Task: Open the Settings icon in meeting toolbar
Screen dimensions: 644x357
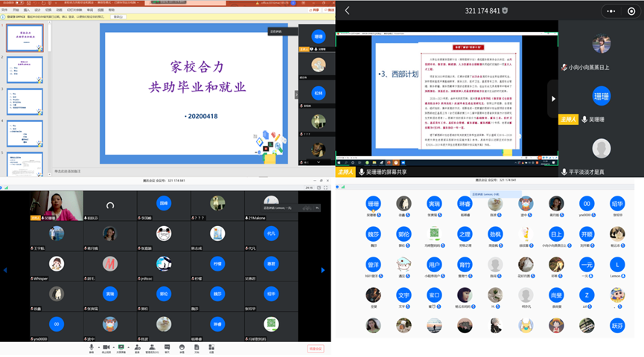Action: 211,349
